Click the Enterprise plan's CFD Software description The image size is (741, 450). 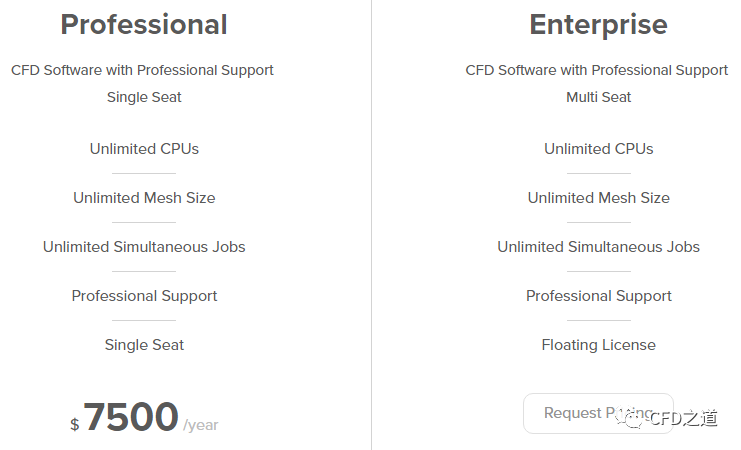click(x=596, y=70)
